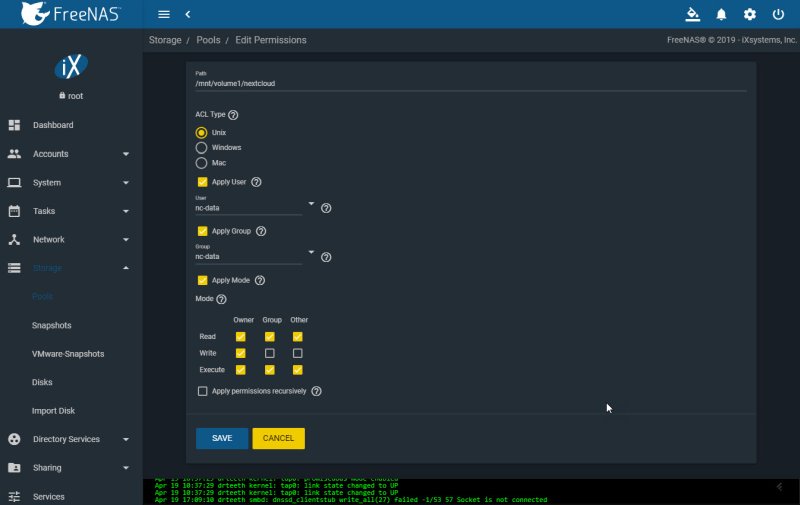Go to Dashboard menu item
The width and height of the screenshot is (800, 505).
click(53, 125)
